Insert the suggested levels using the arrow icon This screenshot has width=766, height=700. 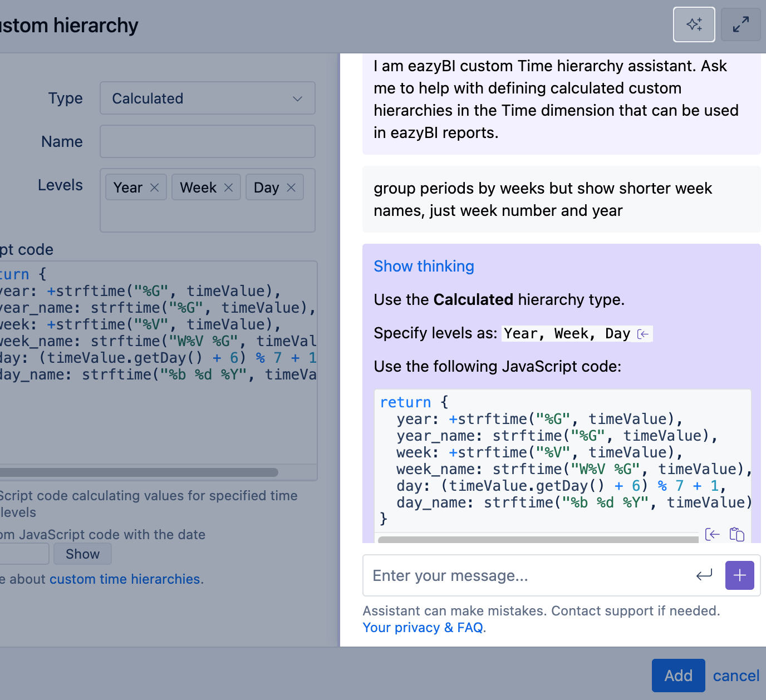[x=643, y=334]
